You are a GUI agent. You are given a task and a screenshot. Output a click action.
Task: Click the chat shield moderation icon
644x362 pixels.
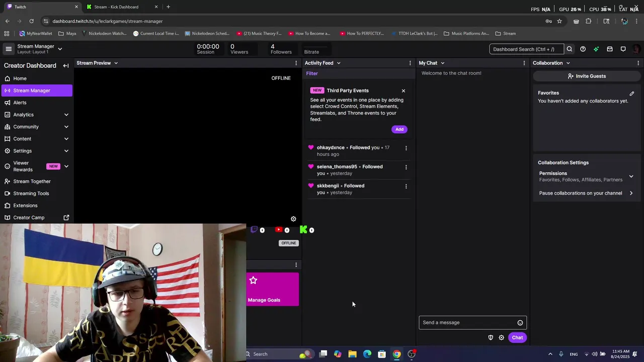point(491,337)
